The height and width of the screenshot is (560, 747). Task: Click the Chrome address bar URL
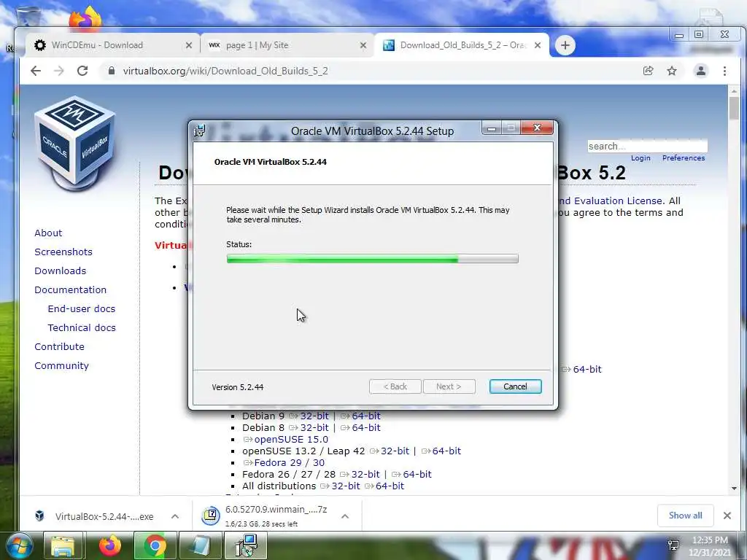pyautogui.click(x=225, y=71)
